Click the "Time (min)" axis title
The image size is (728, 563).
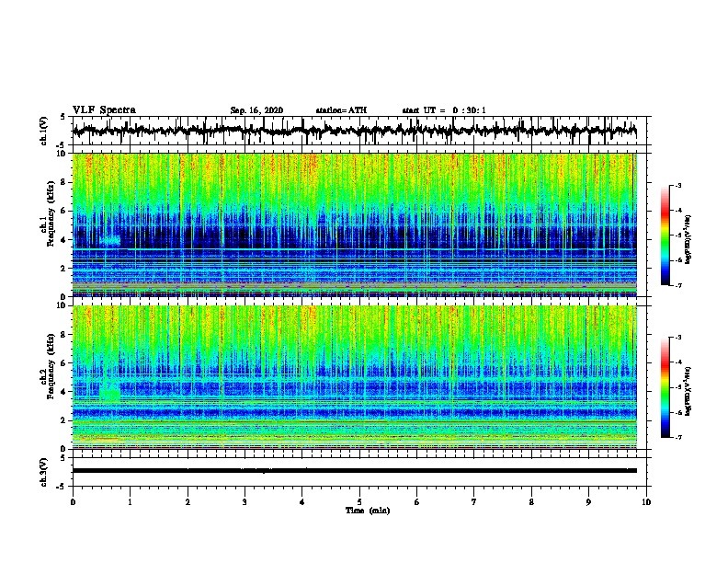[368, 511]
